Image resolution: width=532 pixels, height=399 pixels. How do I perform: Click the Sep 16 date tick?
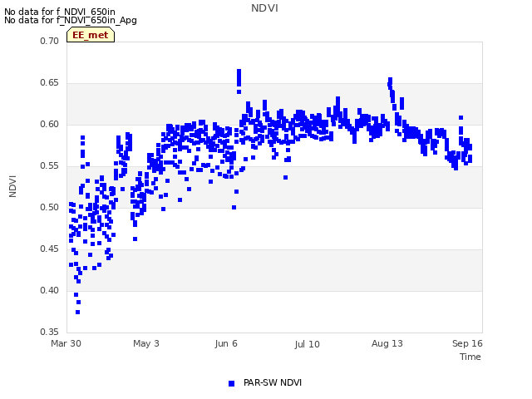pos(467,343)
